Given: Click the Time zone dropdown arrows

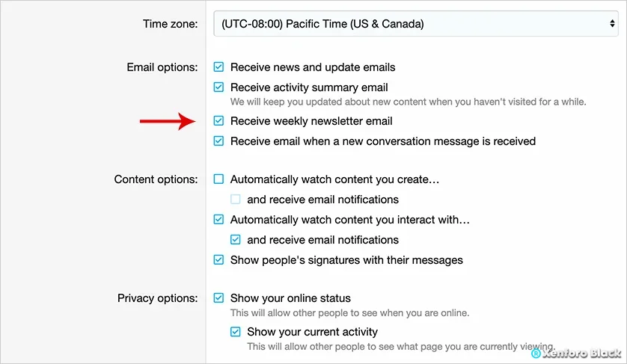Looking at the screenshot, I should pyautogui.click(x=612, y=24).
